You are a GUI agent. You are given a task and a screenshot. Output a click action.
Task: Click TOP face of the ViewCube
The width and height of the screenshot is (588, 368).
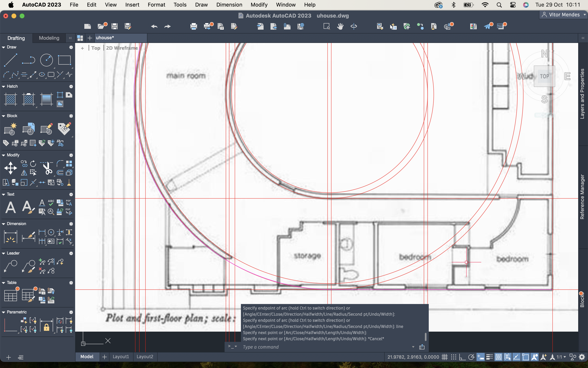[x=544, y=76]
